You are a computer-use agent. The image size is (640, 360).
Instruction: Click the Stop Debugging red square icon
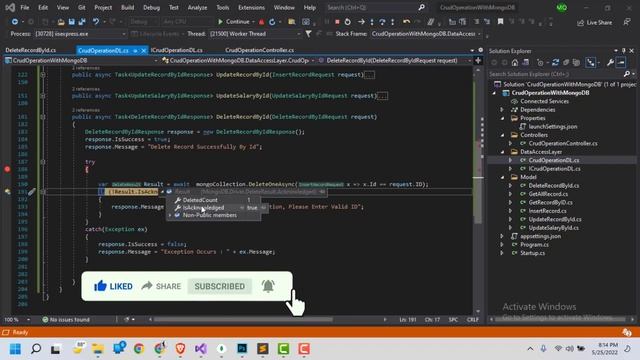pyautogui.click(x=337, y=22)
